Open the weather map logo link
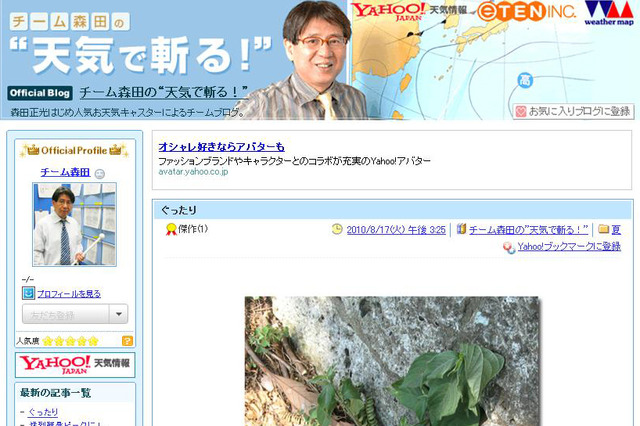The height and width of the screenshot is (426, 640). point(609,13)
